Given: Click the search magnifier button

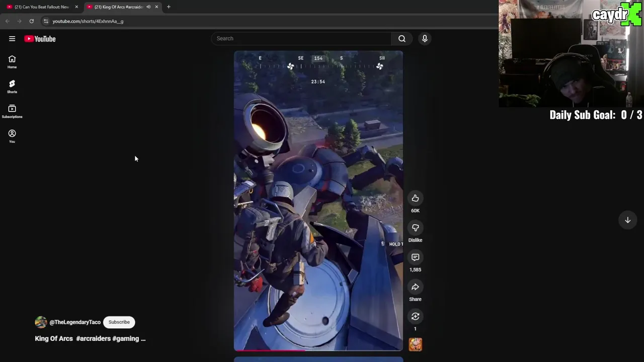Looking at the screenshot, I should 402,38.
